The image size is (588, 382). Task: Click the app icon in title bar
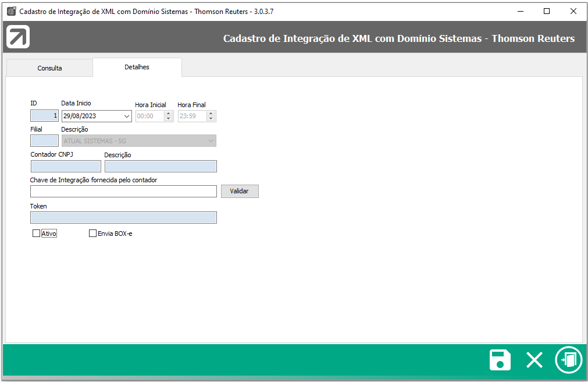(12, 11)
